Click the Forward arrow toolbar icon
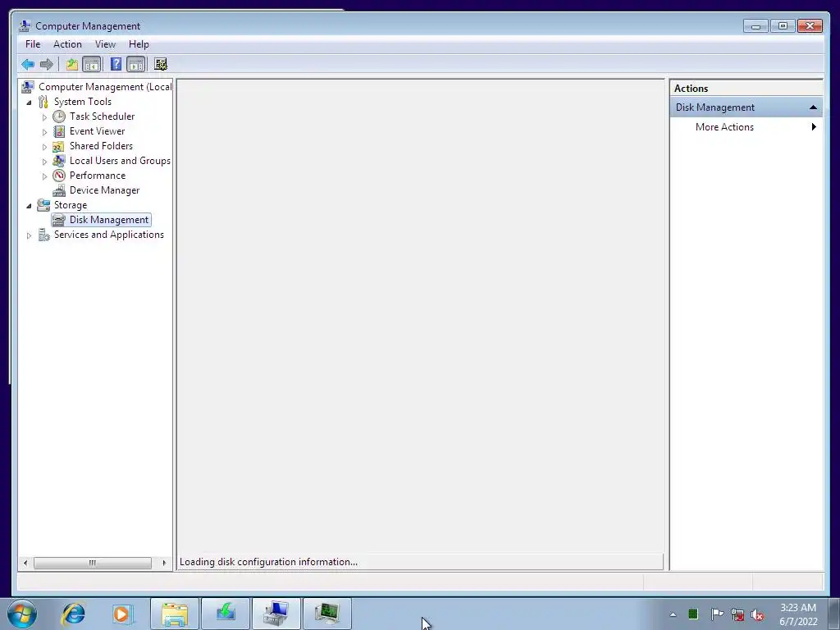The image size is (840, 630). 47,65
